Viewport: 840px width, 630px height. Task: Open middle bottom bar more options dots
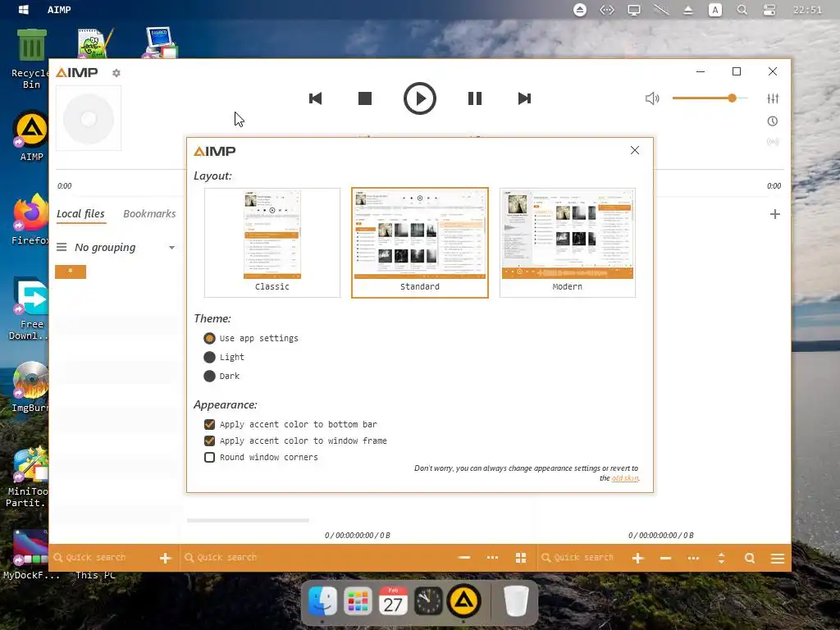(492, 558)
